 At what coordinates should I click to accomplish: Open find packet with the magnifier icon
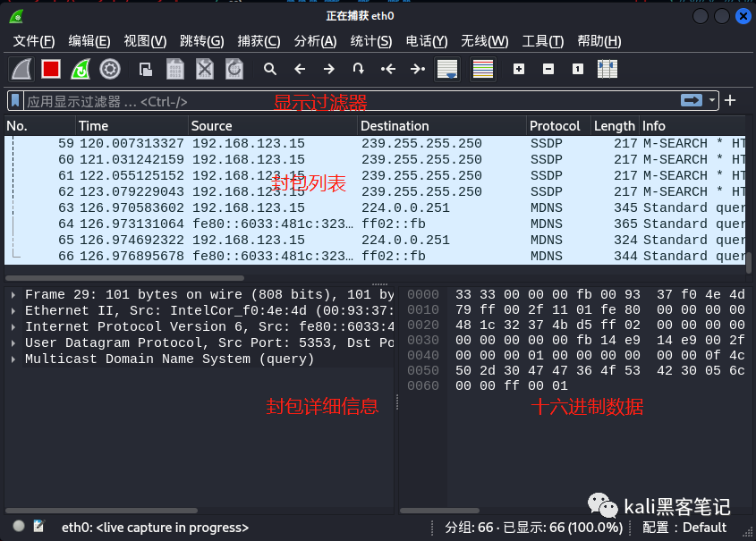coord(270,70)
